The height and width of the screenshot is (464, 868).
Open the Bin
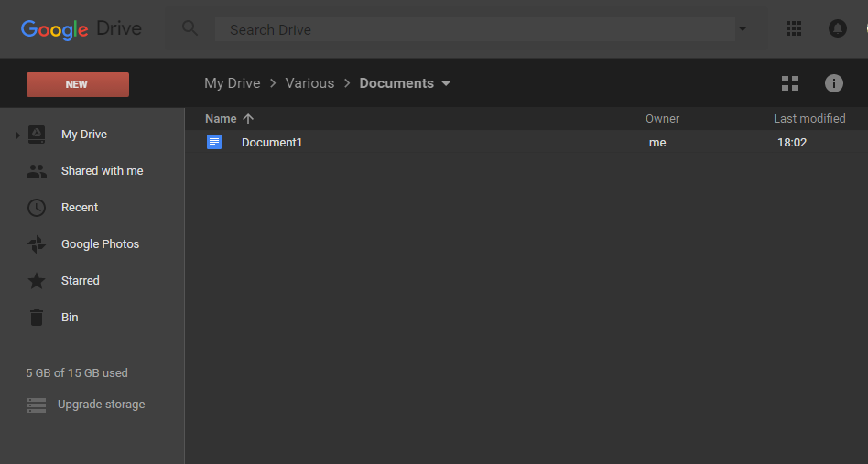click(x=70, y=317)
